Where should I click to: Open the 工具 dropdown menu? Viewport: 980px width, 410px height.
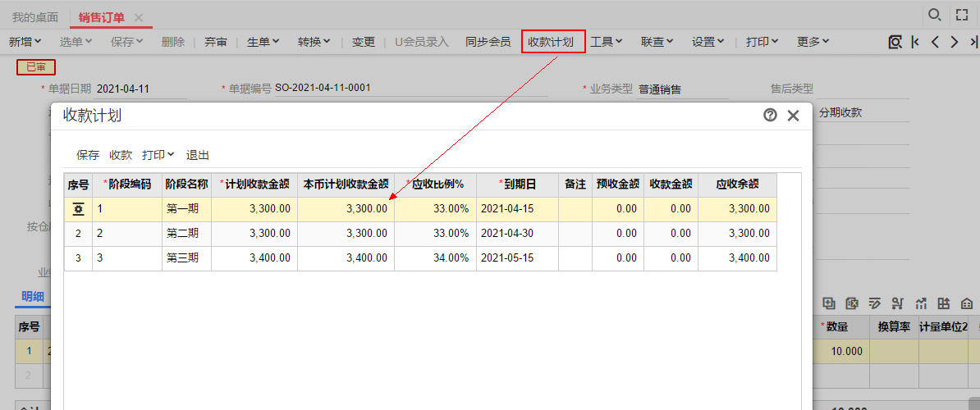point(607,42)
